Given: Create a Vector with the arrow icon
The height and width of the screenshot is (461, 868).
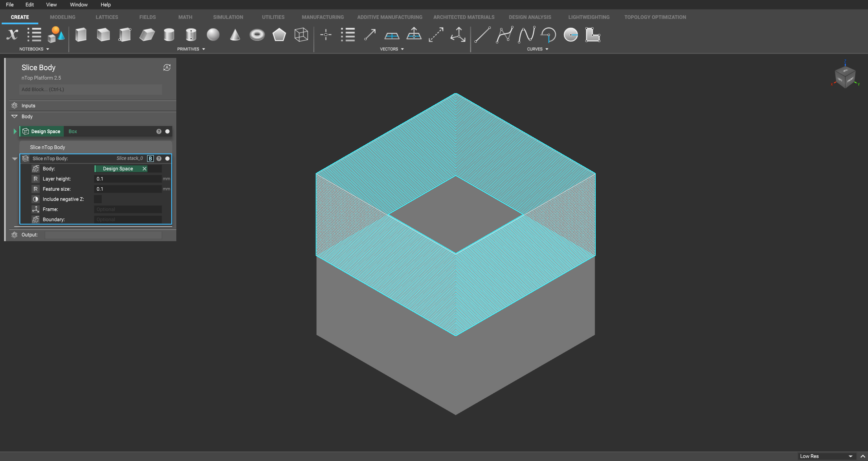Looking at the screenshot, I should pyautogui.click(x=370, y=35).
